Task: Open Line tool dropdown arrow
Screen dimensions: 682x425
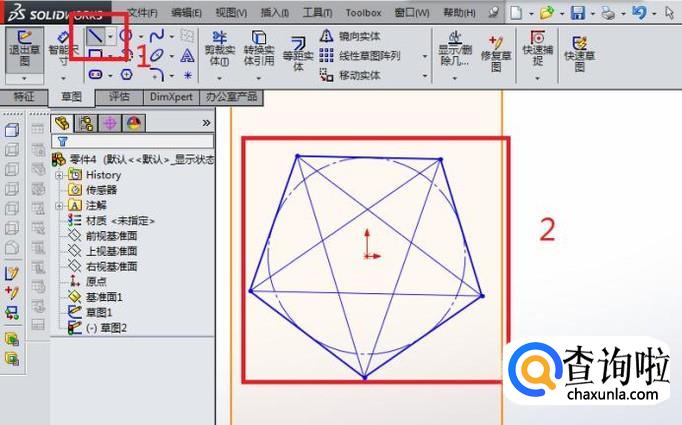Action: click(x=110, y=37)
